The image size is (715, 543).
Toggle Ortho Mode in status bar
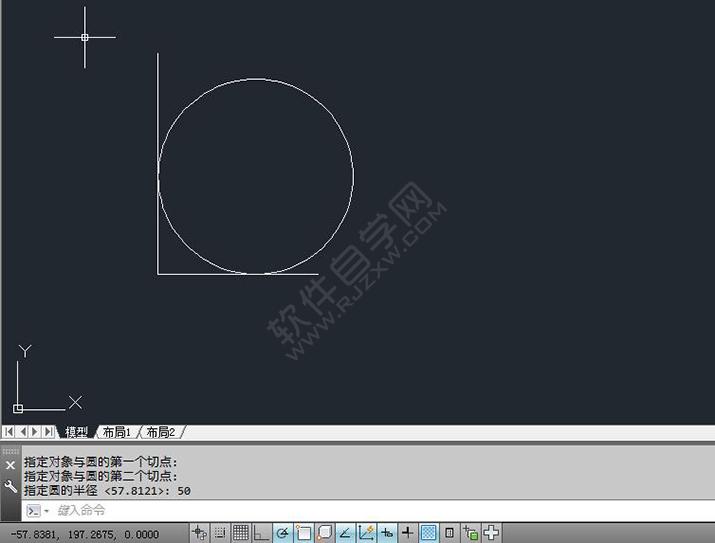pyautogui.click(x=261, y=533)
